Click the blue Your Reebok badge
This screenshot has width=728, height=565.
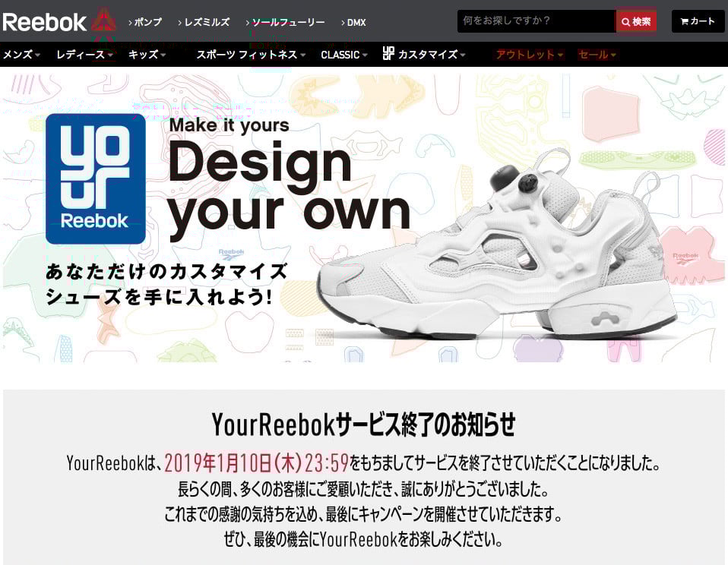point(96,178)
